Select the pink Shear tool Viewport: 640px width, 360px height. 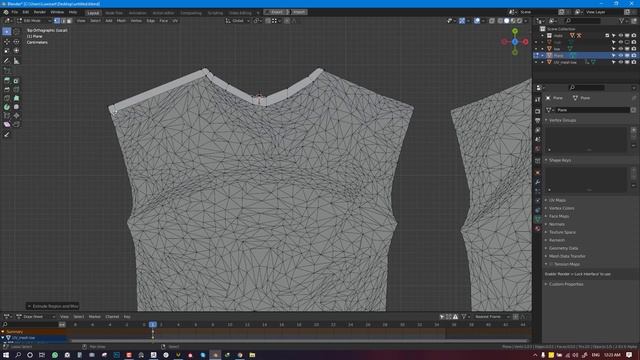point(7,124)
